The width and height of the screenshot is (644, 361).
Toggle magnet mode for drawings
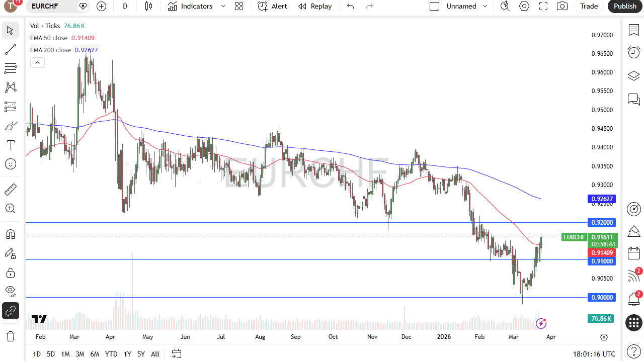[x=11, y=234]
